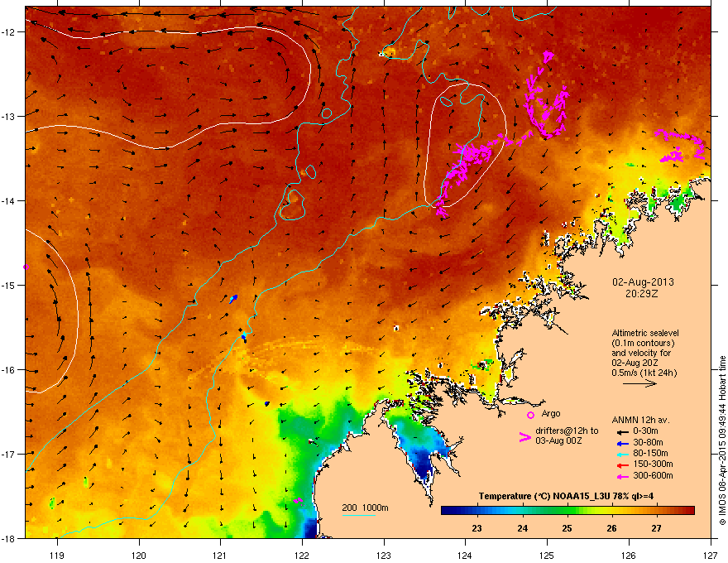Click the time text '20:29Z'
The image size is (728, 563).
pos(642,294)
